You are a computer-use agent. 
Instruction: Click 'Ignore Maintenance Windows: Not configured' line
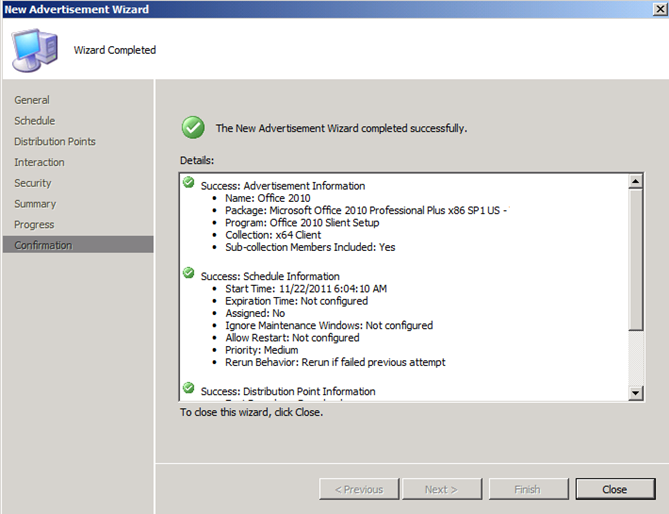(x=329, y=325)
